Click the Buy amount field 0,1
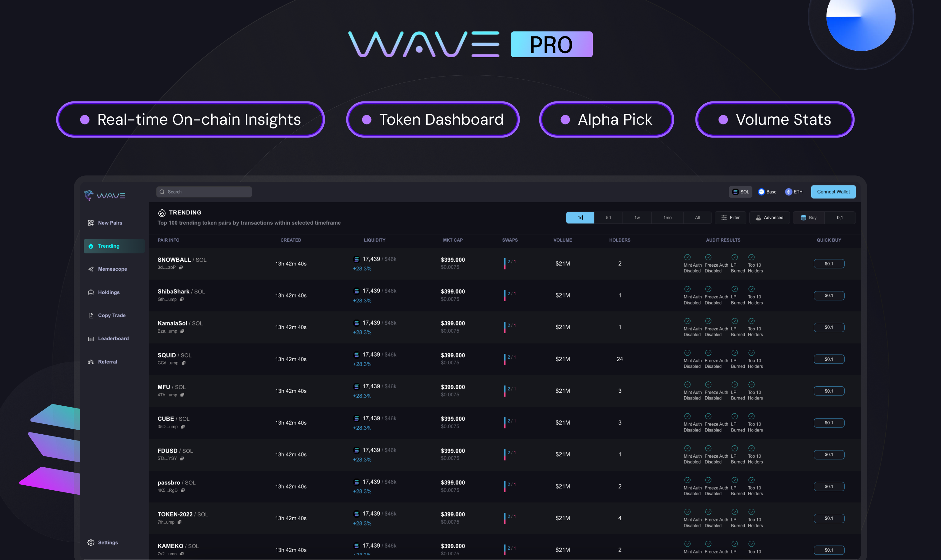 coord(840,218)
